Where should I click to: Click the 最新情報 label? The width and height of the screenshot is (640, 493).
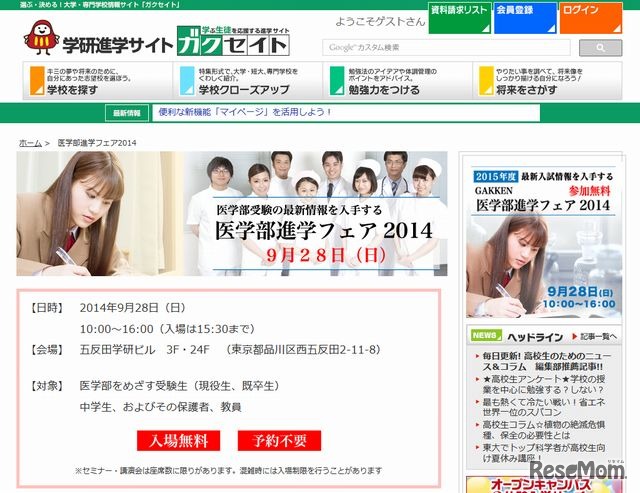[x=127, y=113]
